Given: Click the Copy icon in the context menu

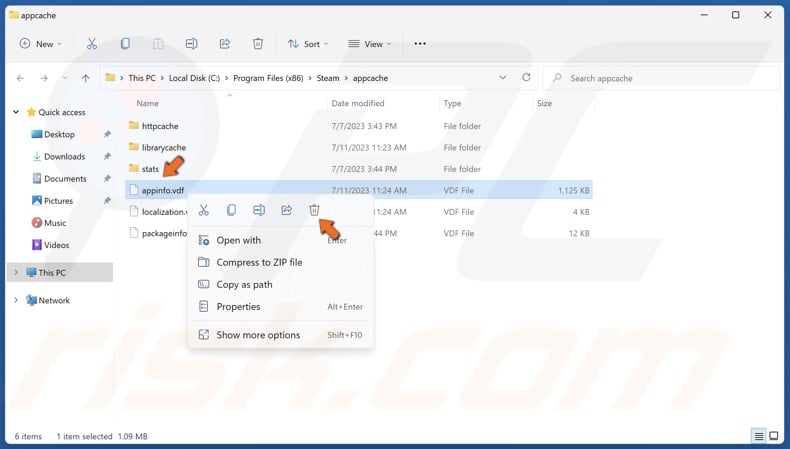Looking at the screenshot, I should point(231,210).
